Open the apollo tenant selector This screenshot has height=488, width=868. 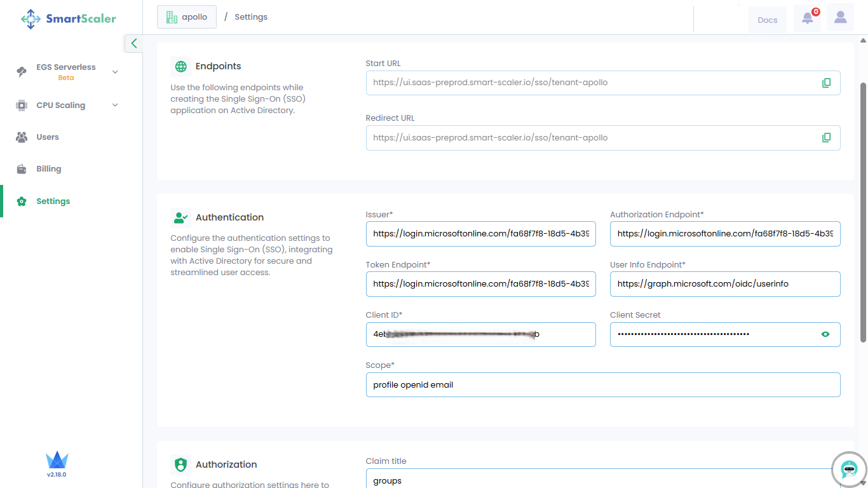[x=187, y=17]
